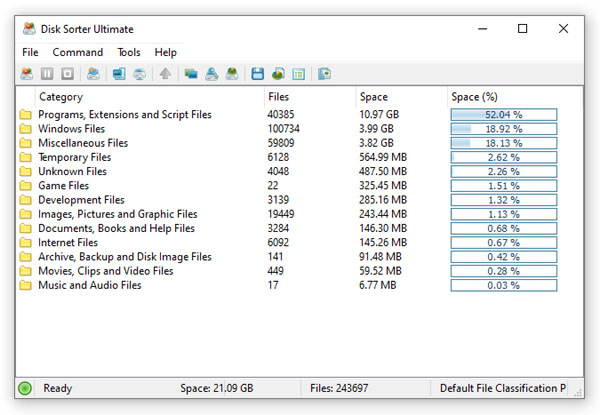Click the table layout toolbar icon

[x=298, y=73]
